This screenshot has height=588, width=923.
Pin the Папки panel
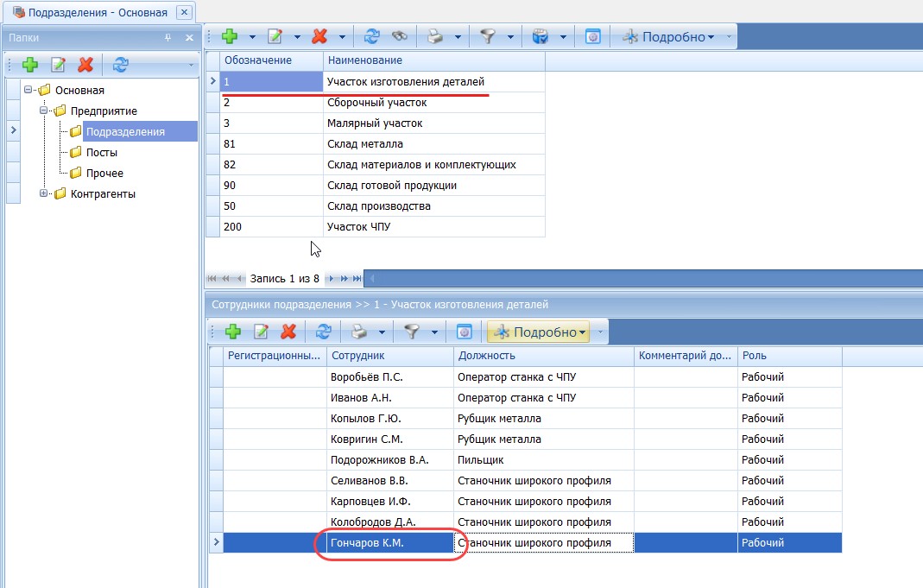[x=168, y=38]
